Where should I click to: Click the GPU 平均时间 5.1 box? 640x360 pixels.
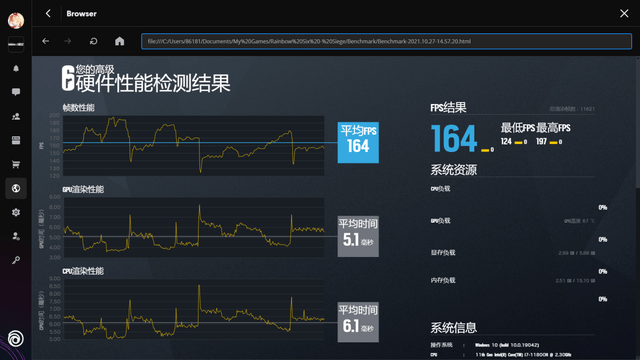tap(358, 236)
